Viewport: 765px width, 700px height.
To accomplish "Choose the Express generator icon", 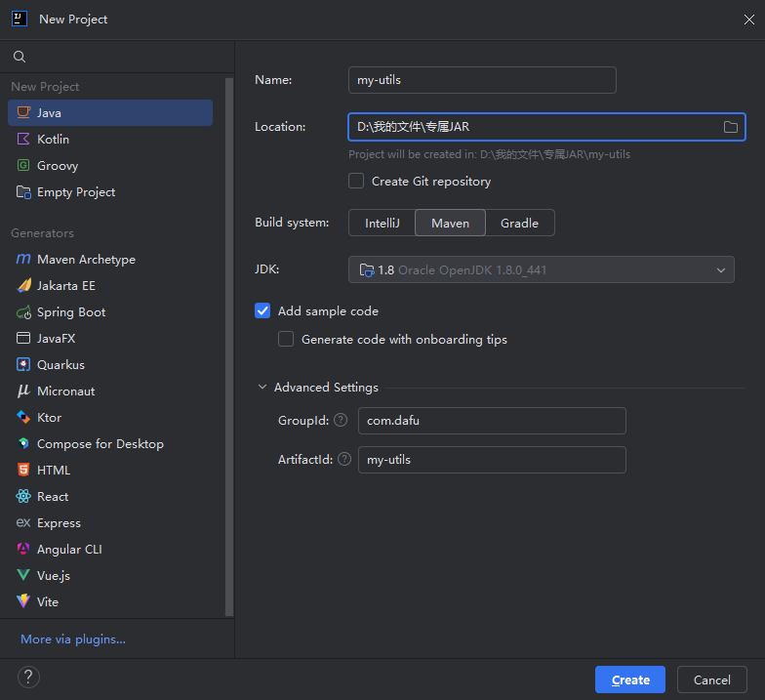I will tap(23, 523).
